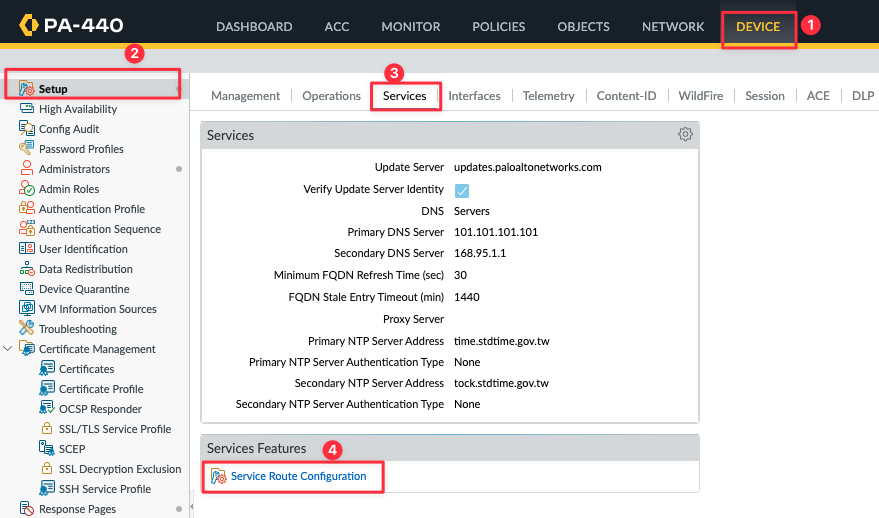Image resolution: width=879 pixels, height=518 pixels.
Task: Select High Availability in the sidebar
Action: point(78,109)
